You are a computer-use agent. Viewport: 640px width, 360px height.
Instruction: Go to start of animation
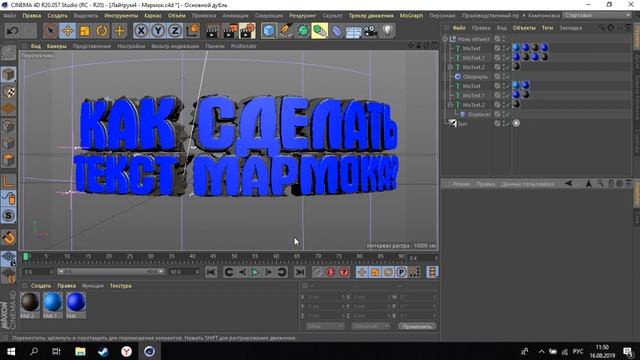click(x=211, y=272)
